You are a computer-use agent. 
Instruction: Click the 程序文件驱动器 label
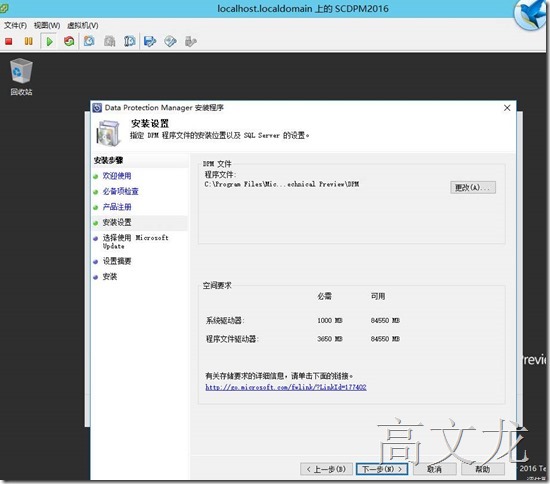click(x=232, y=339)
